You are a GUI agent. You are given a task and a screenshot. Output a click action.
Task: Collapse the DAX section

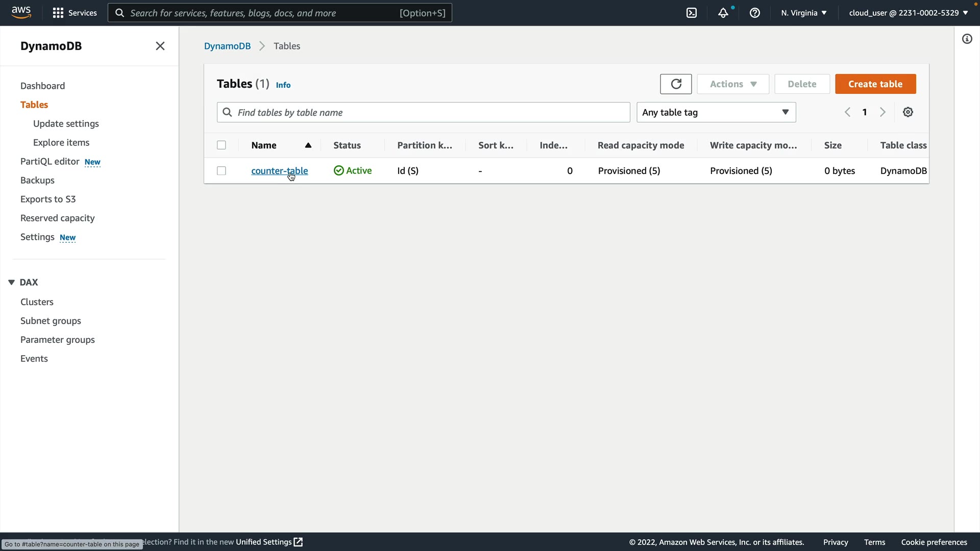point(11,282)
